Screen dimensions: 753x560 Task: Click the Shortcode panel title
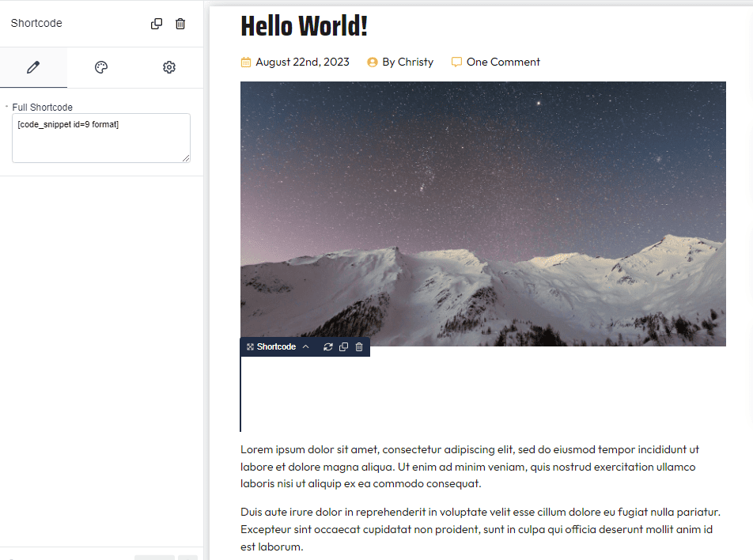click(x=36, y=23)
